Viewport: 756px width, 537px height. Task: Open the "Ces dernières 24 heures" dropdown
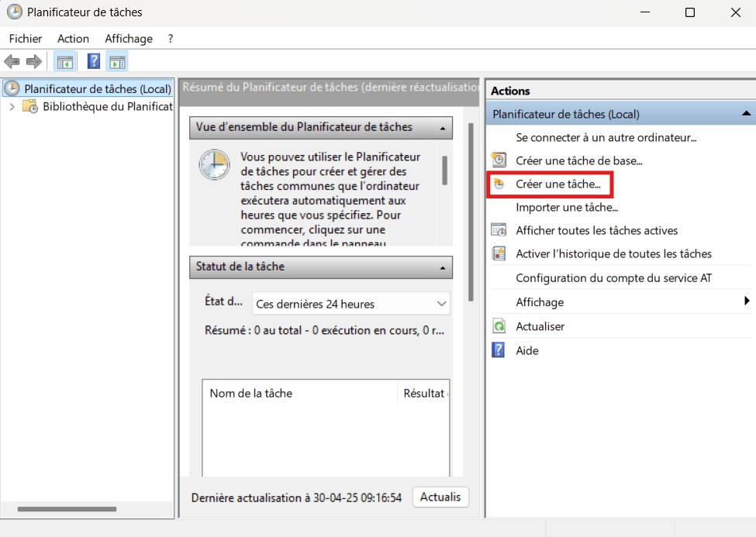coord(441,304)
